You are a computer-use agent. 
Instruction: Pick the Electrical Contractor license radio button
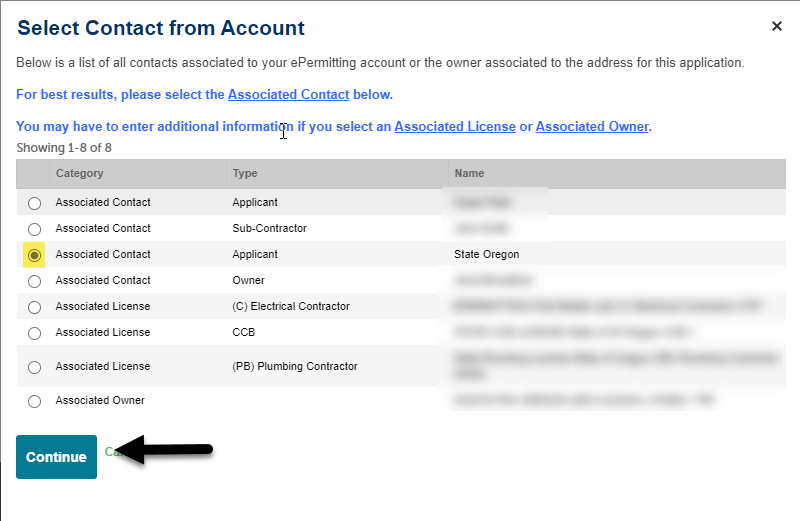[x=35, y=307]
